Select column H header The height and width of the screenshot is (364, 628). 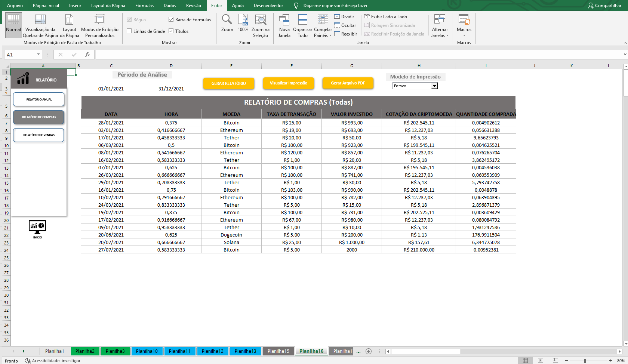click(x=419, y=66)
